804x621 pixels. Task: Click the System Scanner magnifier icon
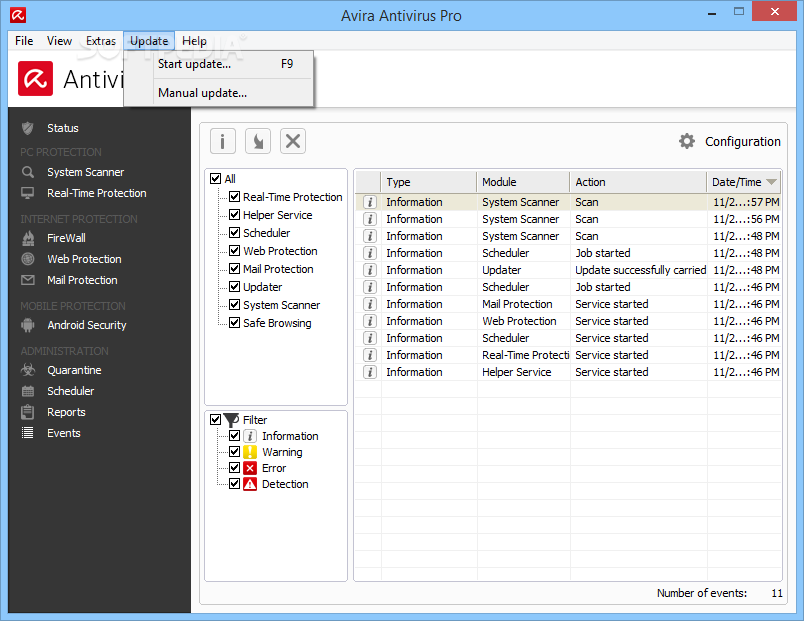[28, 172]
